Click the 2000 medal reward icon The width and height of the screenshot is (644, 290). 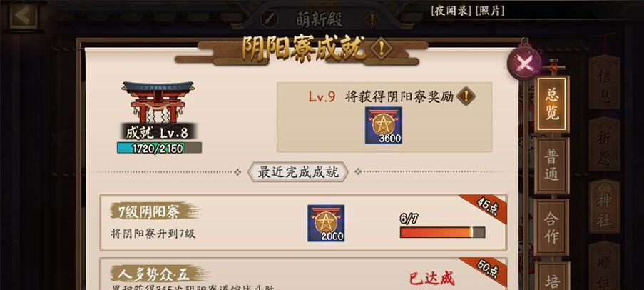(x=326, y=223)
